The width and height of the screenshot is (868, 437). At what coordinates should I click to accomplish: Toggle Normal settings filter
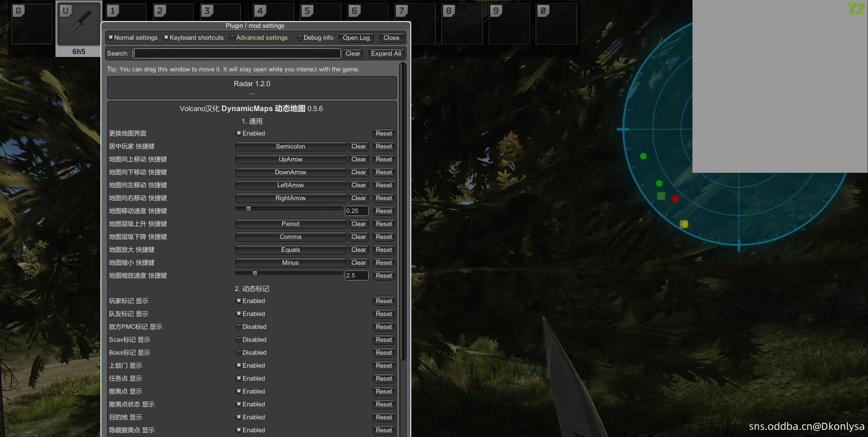tap(133, 38)
